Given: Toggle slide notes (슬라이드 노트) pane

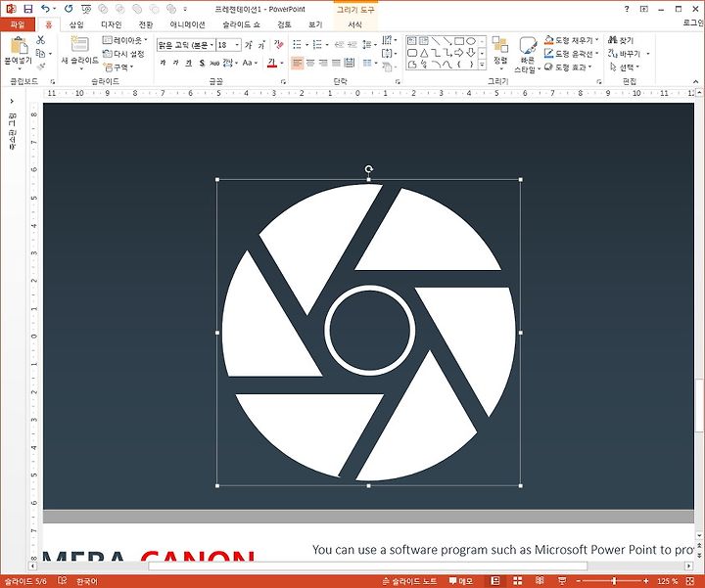Looking at the screenshot, I should 409,581.
